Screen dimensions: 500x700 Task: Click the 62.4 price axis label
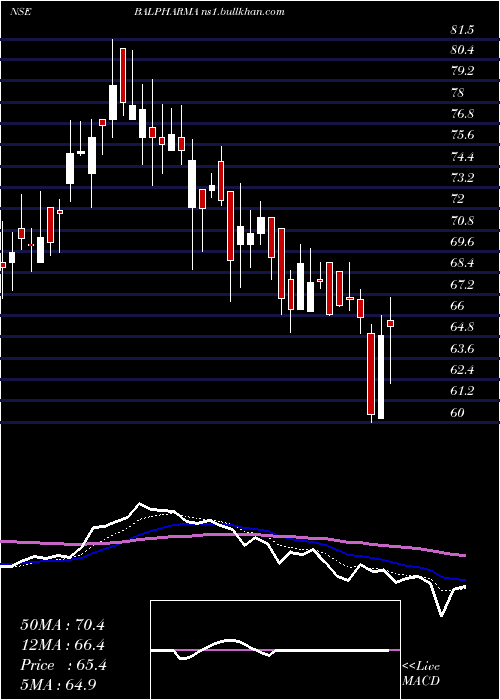462,370
